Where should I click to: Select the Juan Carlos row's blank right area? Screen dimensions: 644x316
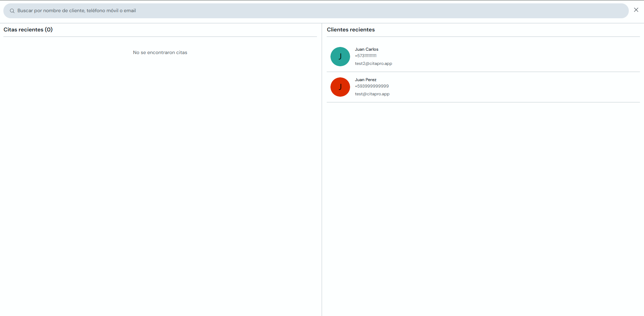tap(514, 56)
